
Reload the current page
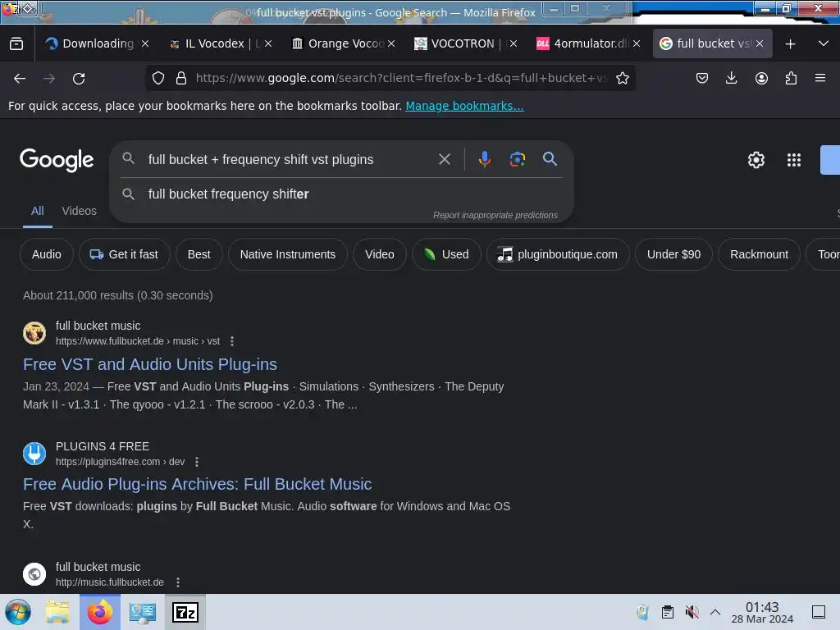[79, 79]
